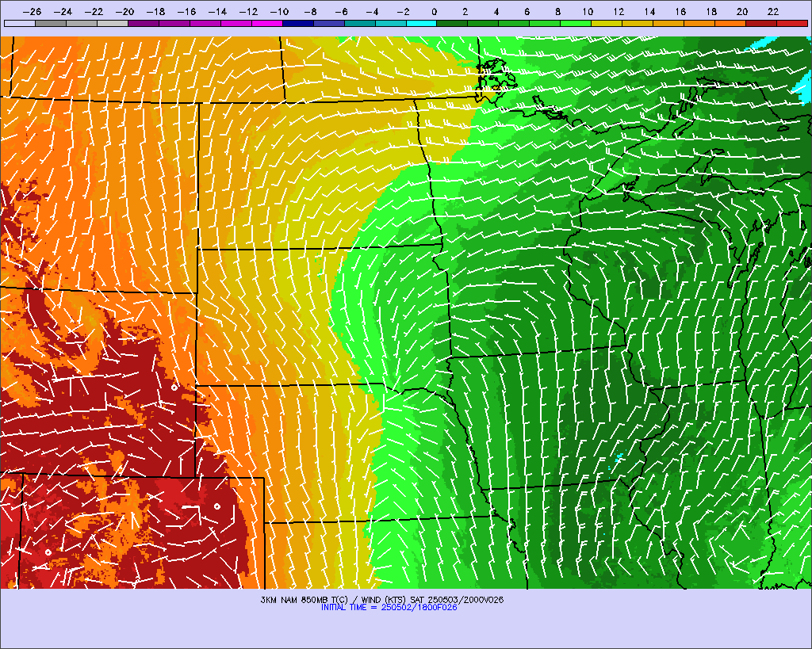Click the orange swatch between 18 and 20
812x649 pixels.
pyautogui.click(x=730, y=23)
